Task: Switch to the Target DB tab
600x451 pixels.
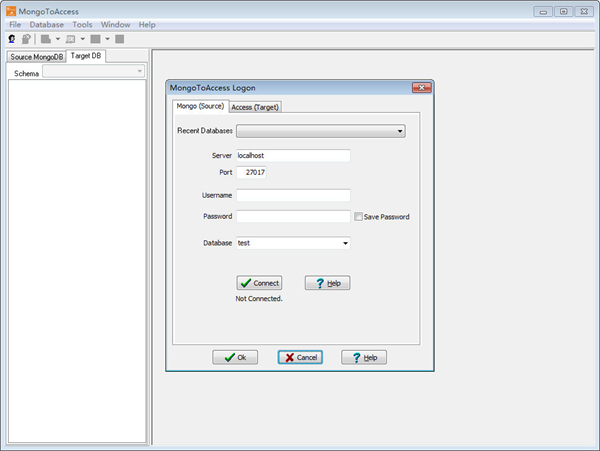Action: coord(86,56)
